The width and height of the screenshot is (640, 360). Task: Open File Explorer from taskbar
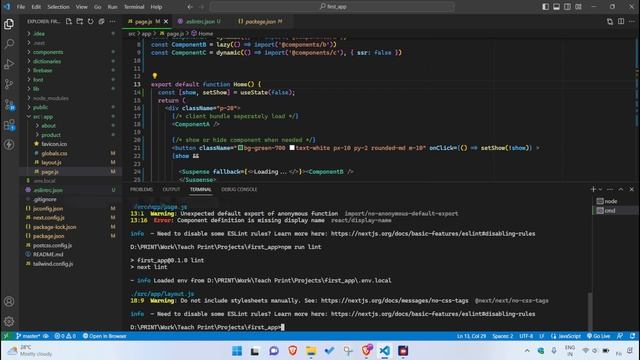(x=311, y=351)
